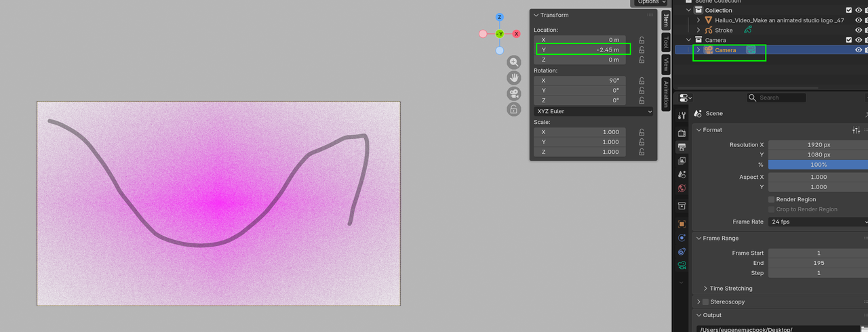Image resolution: width=868 pixels, height=332 pixels.
Task: Open the World properties globe icon
Action: pyautogui.click(x=682, y=188)
